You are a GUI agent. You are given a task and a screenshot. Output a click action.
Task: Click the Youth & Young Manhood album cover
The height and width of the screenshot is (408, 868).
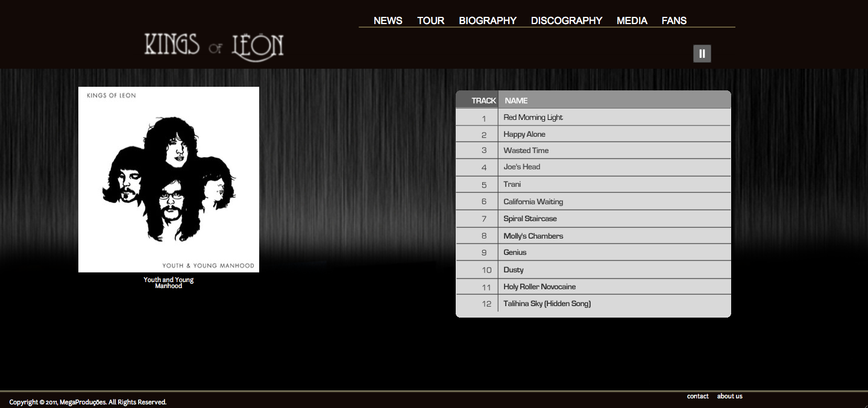(169, 180)
